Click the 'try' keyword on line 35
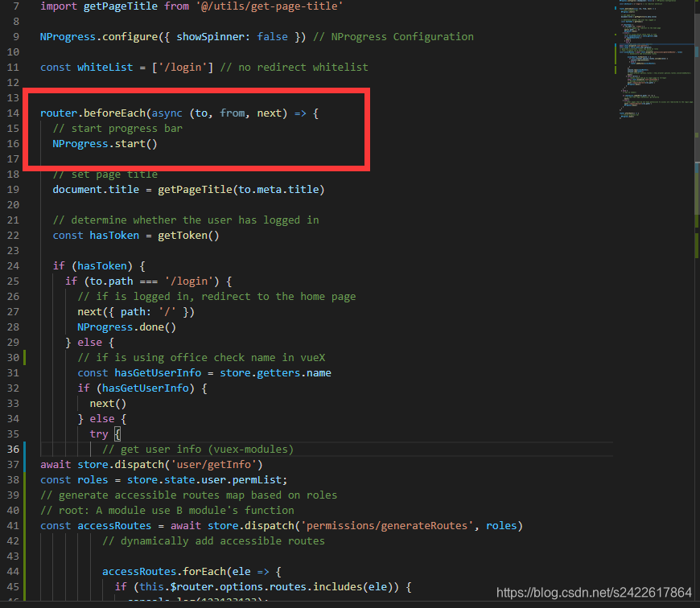The width and height of the screenshot is (700, 608). 99,434
